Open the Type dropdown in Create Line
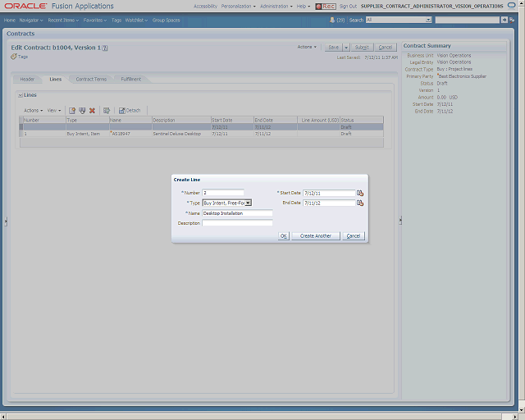The height and width of the screenshot is (420, 525). click(248, 203)
